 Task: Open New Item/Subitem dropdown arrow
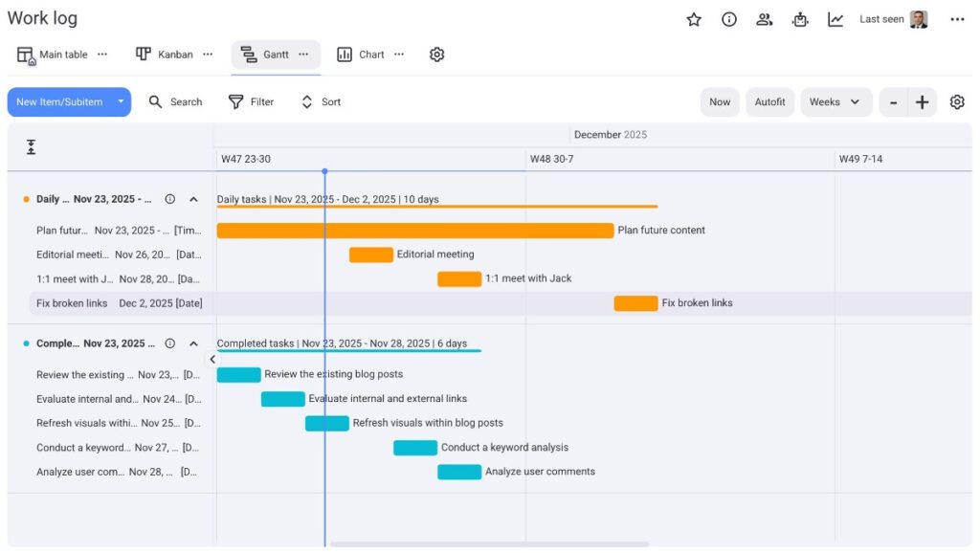pos(121,102)
